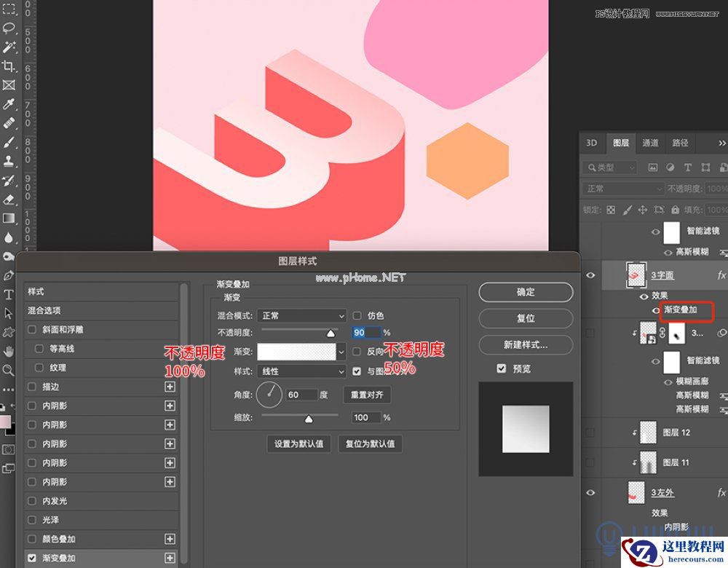728x568 pixels.
Task: Select the Lasso tool
Action: [9, 28]
